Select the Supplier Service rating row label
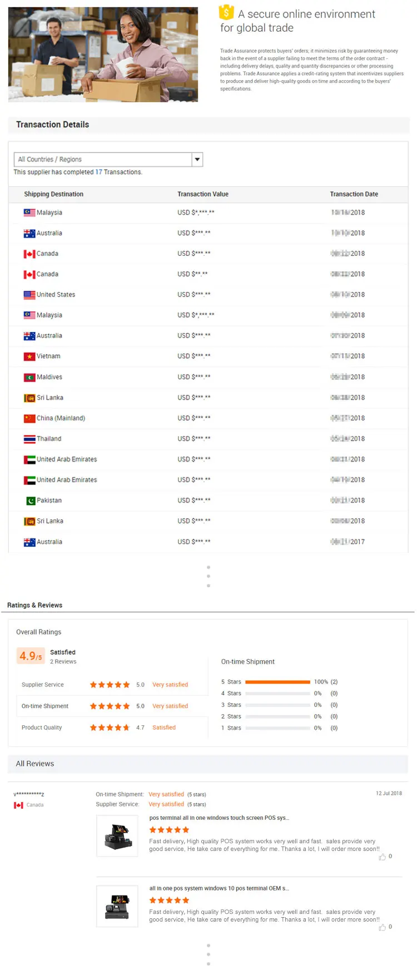The width and height of the screenshot is (417, 980). coord(42,685)
